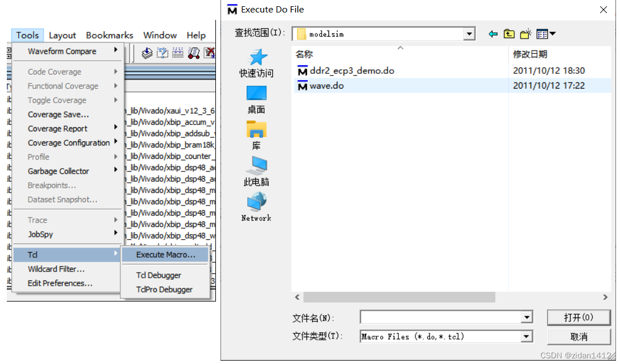Click the Up One Level folder icon

click(509, 34)
